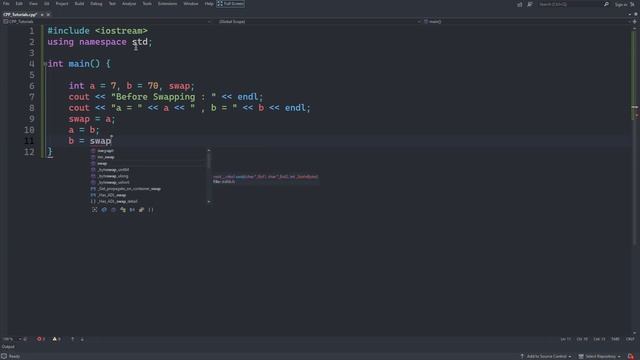The image size is (640, 360).
Task: Open the Edit menu
Action: click(19, 4)
